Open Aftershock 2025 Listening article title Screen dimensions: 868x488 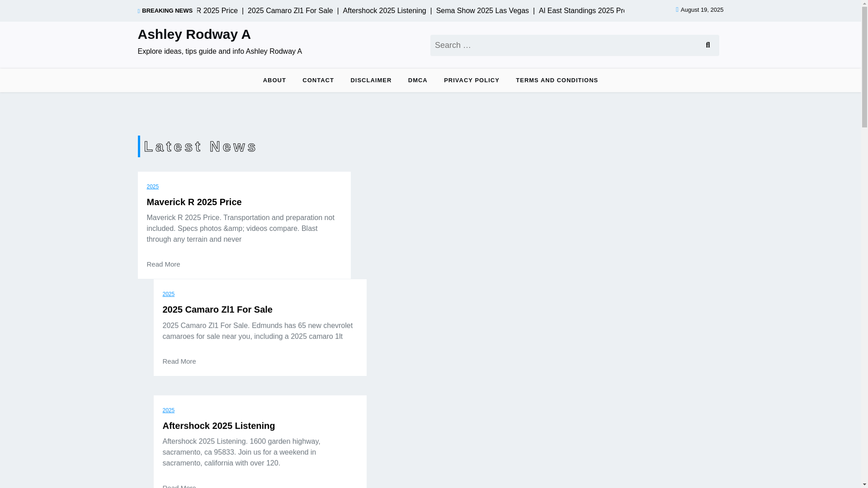219,426
